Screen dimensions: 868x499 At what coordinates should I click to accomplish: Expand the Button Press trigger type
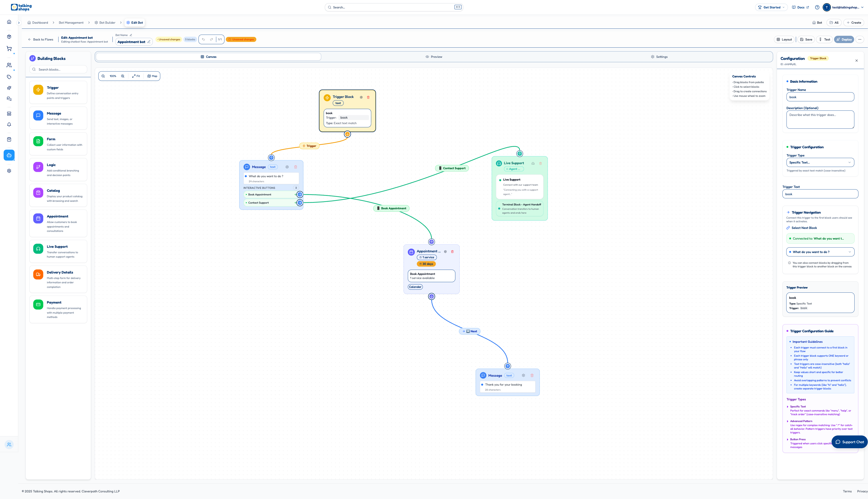pyautogui.click(x=797, y=439)
